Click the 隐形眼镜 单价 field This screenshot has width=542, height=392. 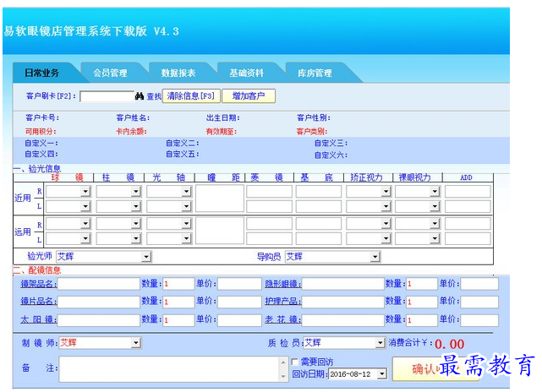[x=479, y=284]
